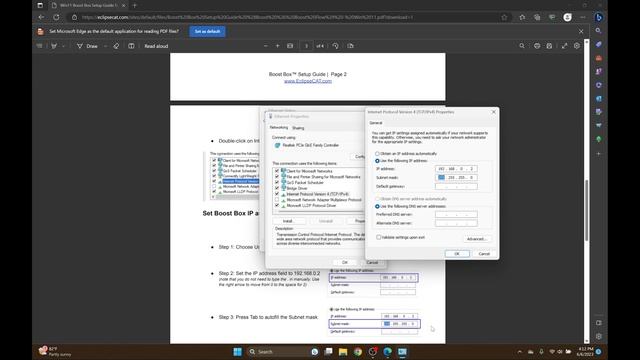Zoom out the PDF with minus icon

[266, 46]
